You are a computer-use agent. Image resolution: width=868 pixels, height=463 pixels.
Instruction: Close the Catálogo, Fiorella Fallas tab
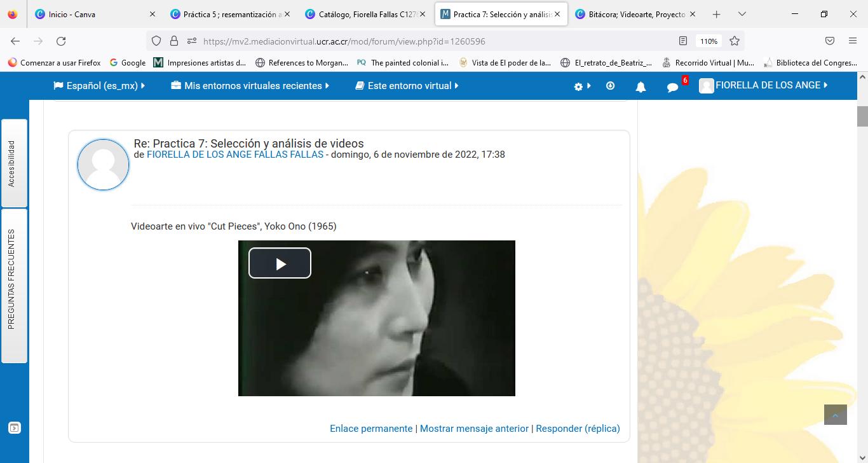point(422,14)
